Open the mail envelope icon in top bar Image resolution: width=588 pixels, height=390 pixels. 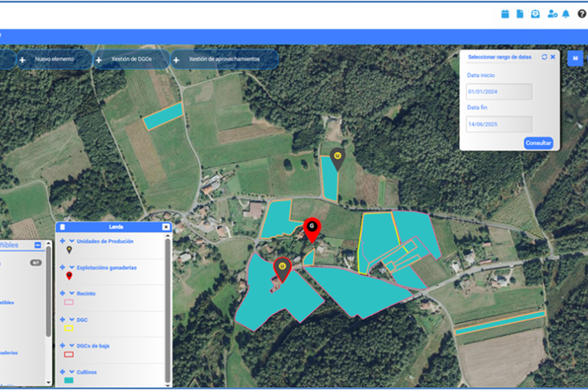(x=535, y=14)
